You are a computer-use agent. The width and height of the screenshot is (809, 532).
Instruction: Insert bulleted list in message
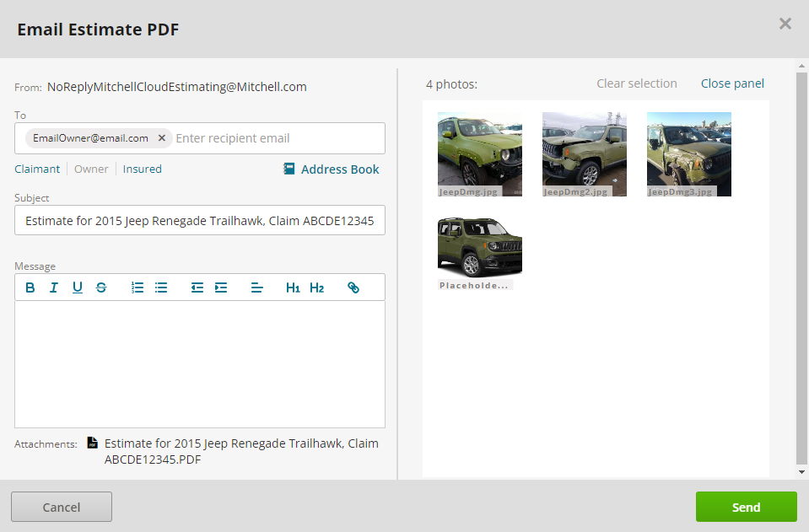161,287
